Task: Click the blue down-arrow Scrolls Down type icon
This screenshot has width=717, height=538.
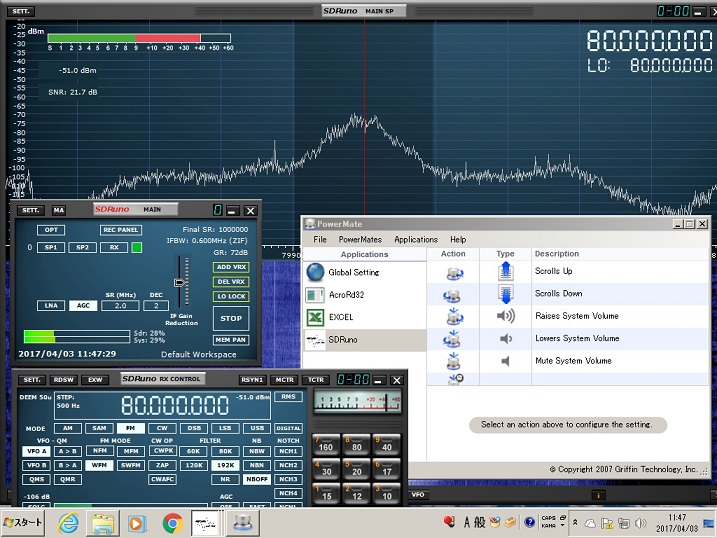Action: pyautogui.click(x=505, y=294)
